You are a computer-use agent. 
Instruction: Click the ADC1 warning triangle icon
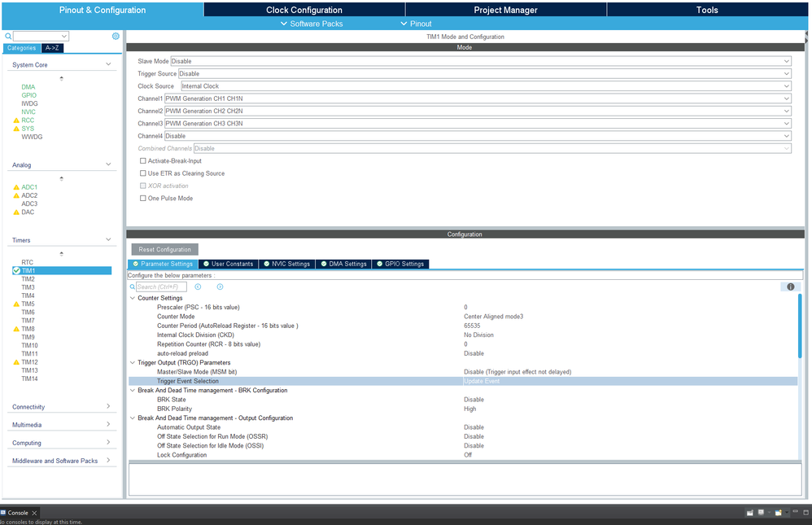16,187
